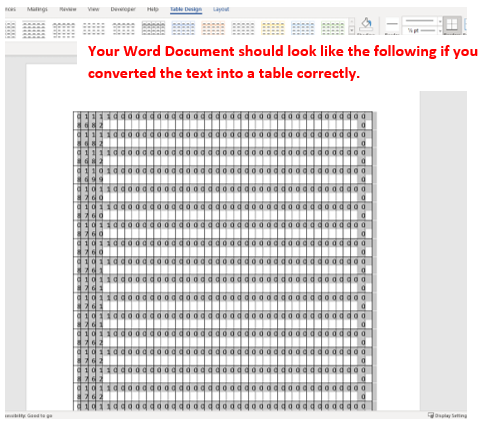The height and width of the screenshot is (435, 494).
Task: Open the Help tab
Action: tap(153, 9)
